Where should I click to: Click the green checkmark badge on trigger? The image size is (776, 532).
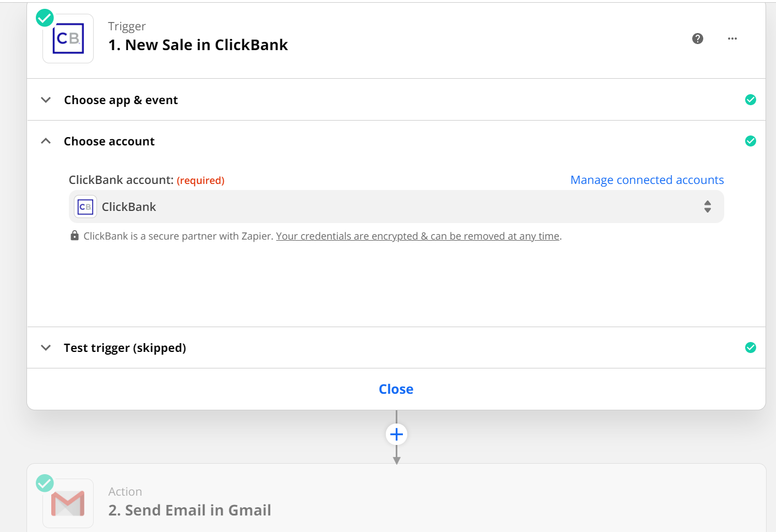coord(45,18)
